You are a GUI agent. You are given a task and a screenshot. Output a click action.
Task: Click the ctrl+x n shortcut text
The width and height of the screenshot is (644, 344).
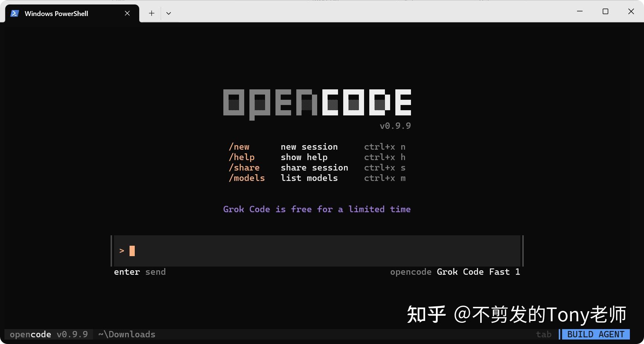tap(385, 146)
